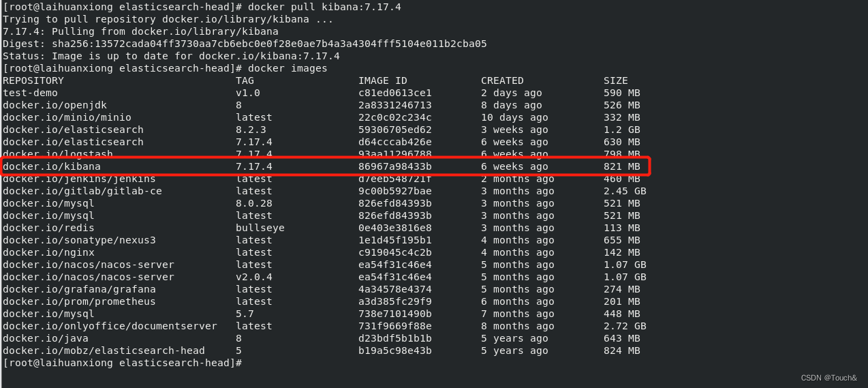Select the 'docker.io/java' repository name

(46, 338)
